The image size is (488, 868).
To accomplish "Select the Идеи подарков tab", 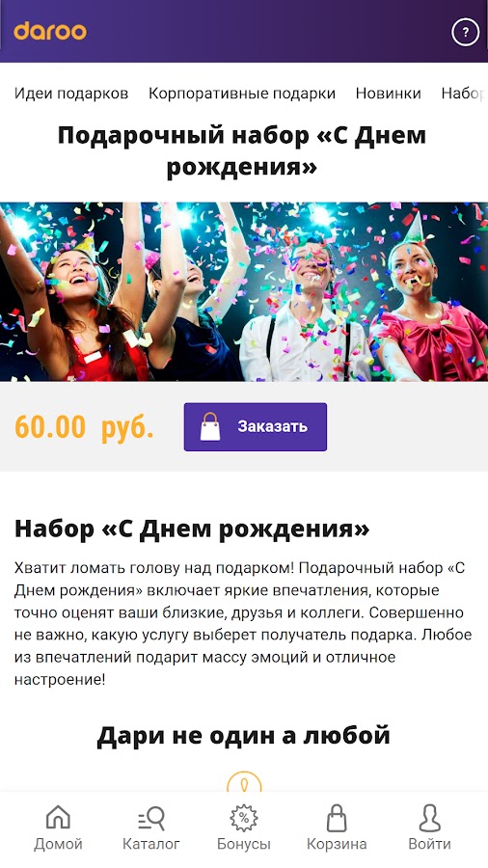I will [x=71, y=94].
